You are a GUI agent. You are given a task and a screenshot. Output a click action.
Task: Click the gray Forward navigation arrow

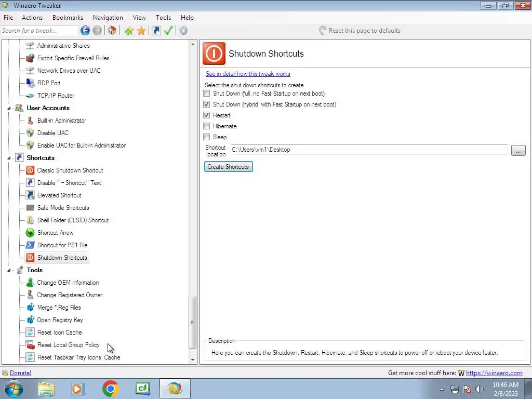pyautogui.click(x=97, y=31)
